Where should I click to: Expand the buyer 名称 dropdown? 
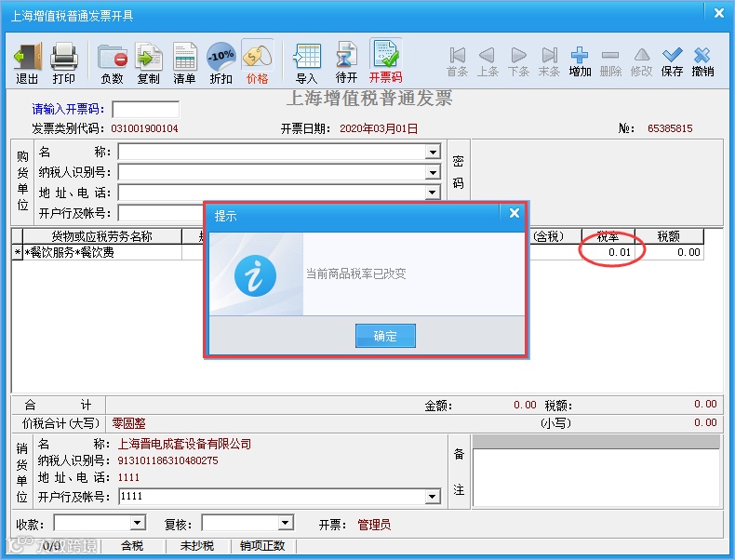pyautogui.click(x=433, y=152)
